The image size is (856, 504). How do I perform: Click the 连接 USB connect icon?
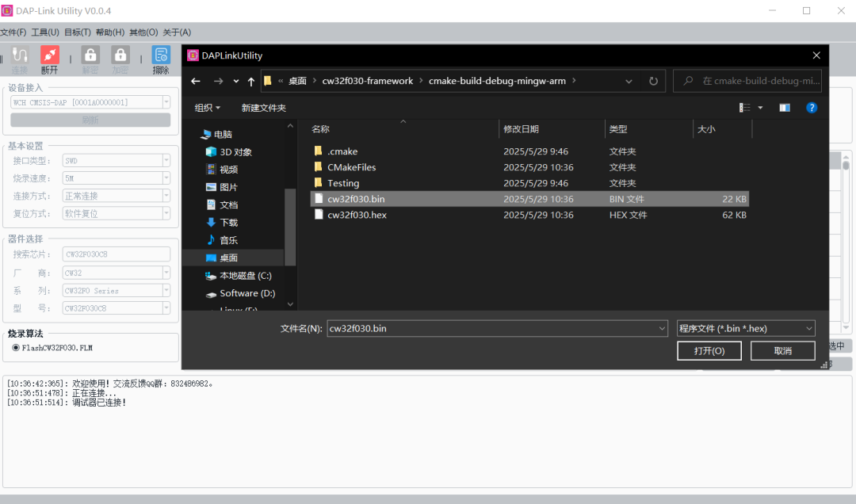click(20, 54)
